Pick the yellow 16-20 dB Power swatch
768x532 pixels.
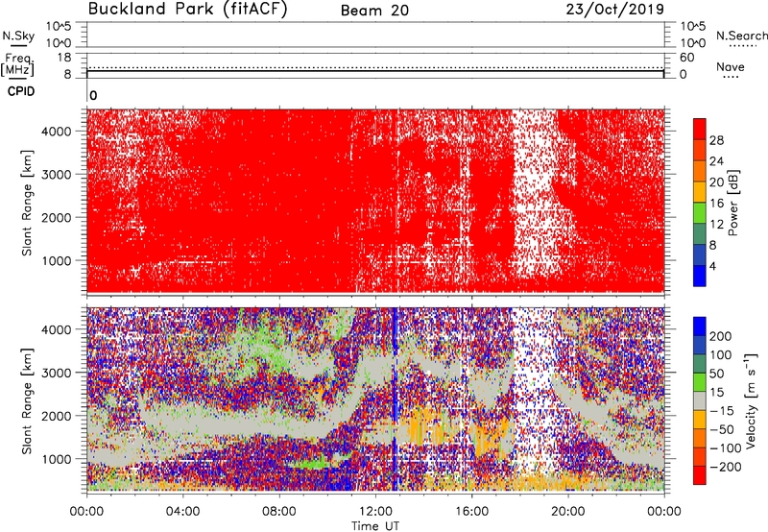click(700, 192)
